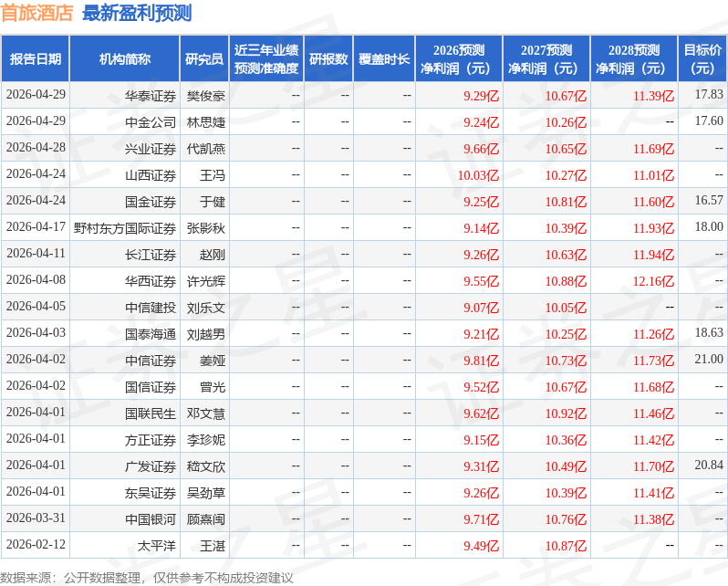The height and width of the screenshot is (586, 728).
Task: Click the 机构简称 column header
Action: click(x=124, y=59)
